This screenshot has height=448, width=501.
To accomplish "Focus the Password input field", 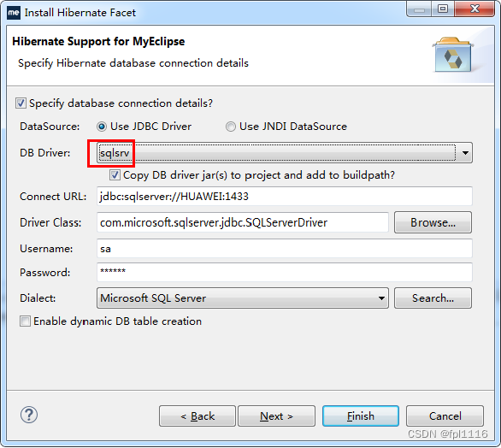I will click(x=285, y=272).
